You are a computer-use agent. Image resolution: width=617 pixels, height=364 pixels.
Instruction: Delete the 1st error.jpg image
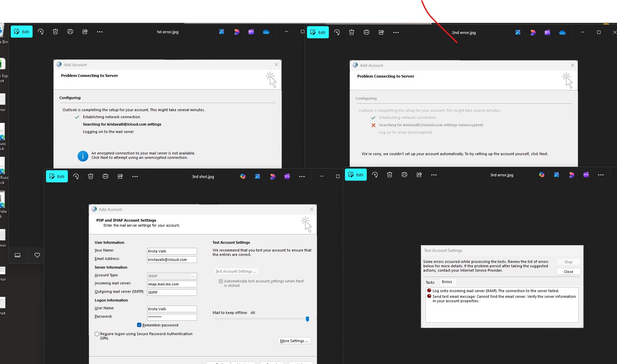coord(55,32)
